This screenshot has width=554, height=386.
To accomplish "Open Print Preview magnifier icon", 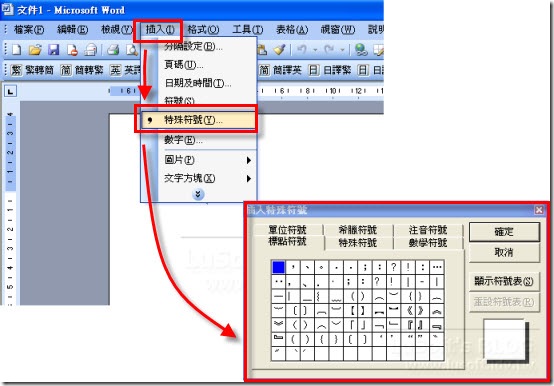I will (131, 50).
